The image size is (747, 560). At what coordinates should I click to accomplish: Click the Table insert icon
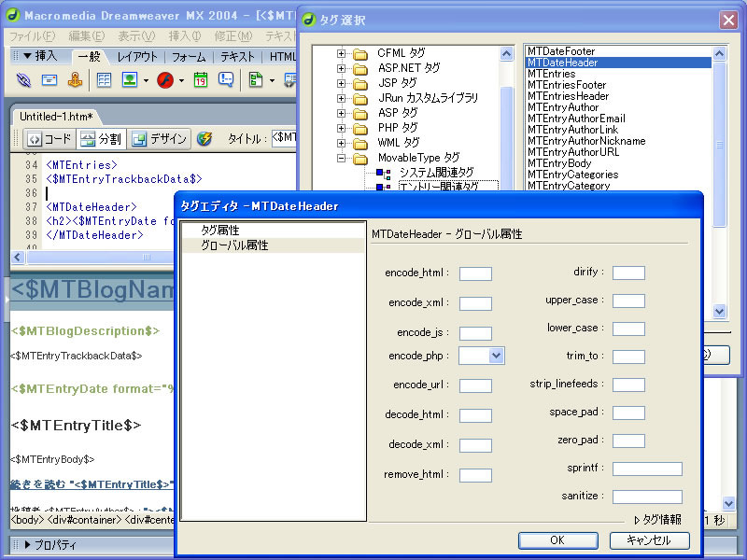coord(104,81)
